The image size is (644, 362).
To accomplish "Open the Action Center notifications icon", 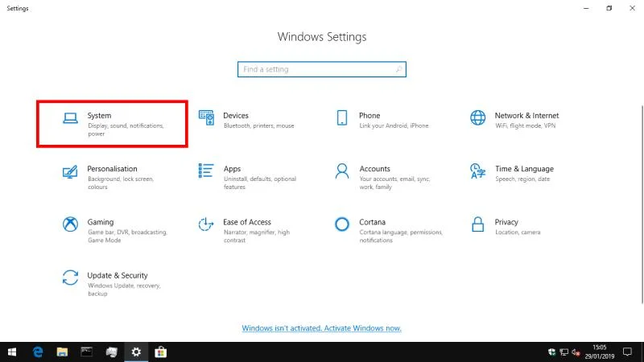I will tap(627, 352).
